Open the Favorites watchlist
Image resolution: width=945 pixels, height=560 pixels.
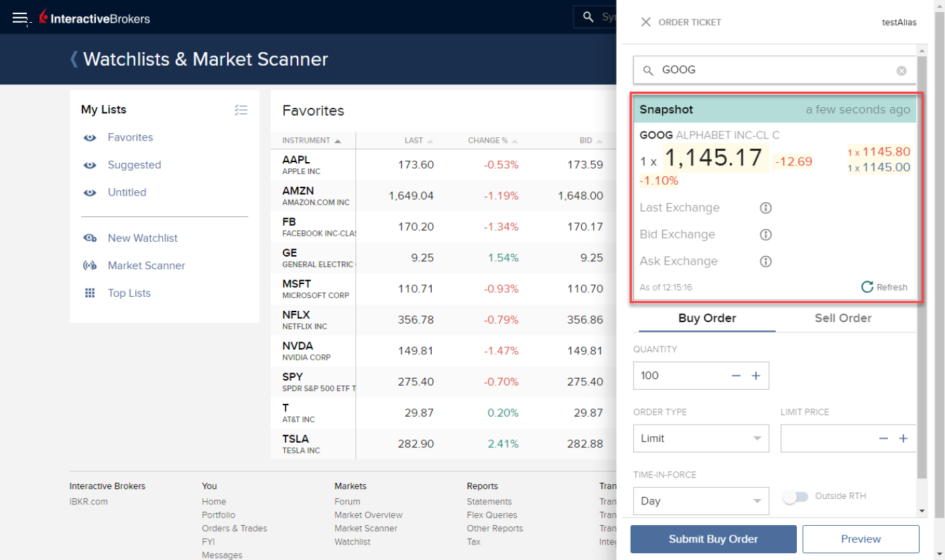click(131, 137)
